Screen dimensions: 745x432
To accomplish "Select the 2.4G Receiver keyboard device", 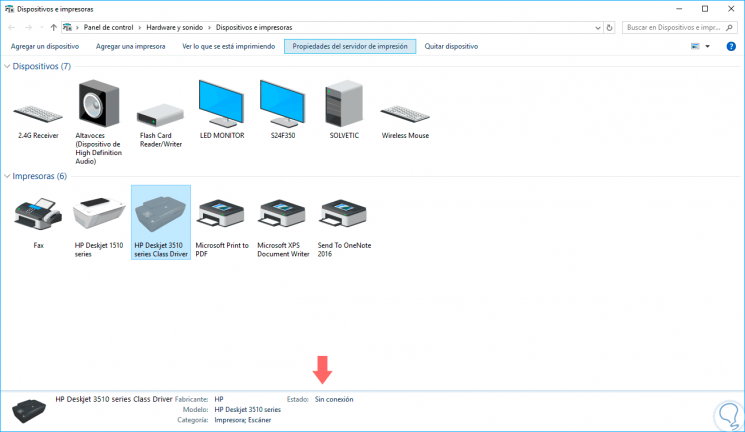I will pos(38,114).
